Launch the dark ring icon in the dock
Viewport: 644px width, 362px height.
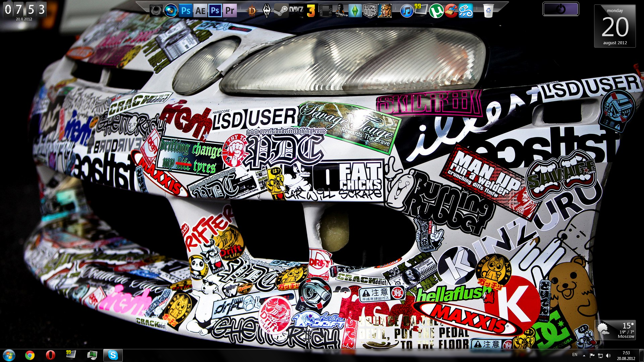tap(156, 11)
